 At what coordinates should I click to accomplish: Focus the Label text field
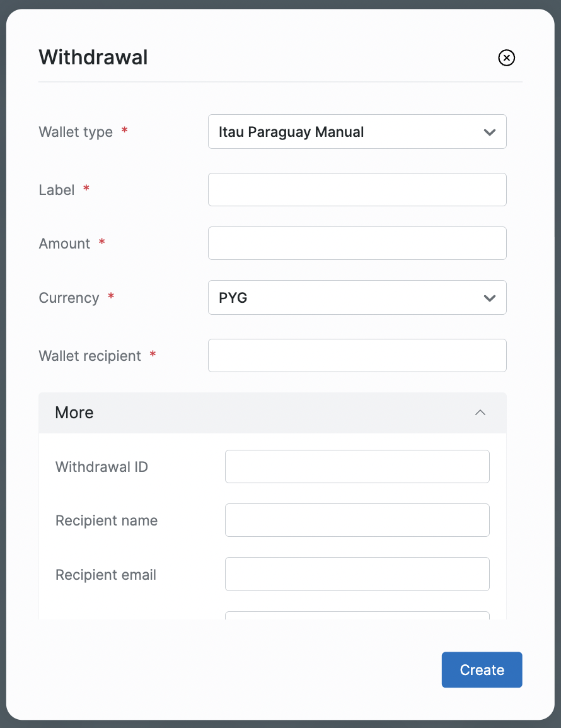[357, 189]
